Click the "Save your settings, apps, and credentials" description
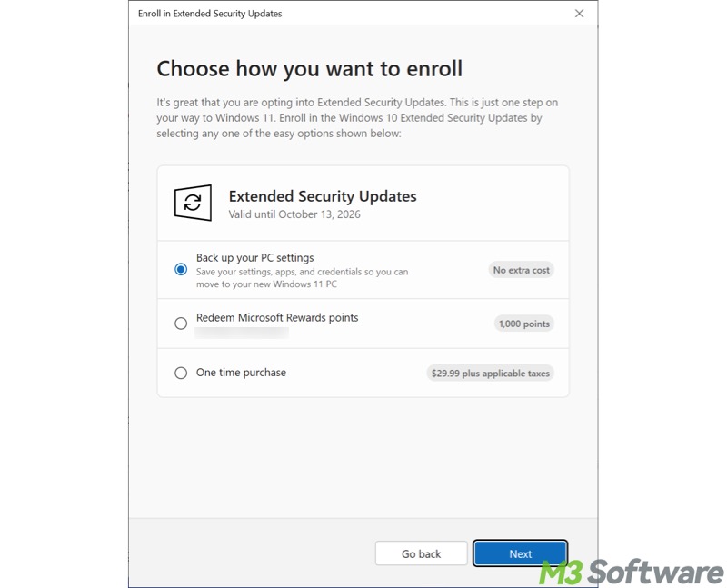727x588 pixels. (x=302, y=277)
